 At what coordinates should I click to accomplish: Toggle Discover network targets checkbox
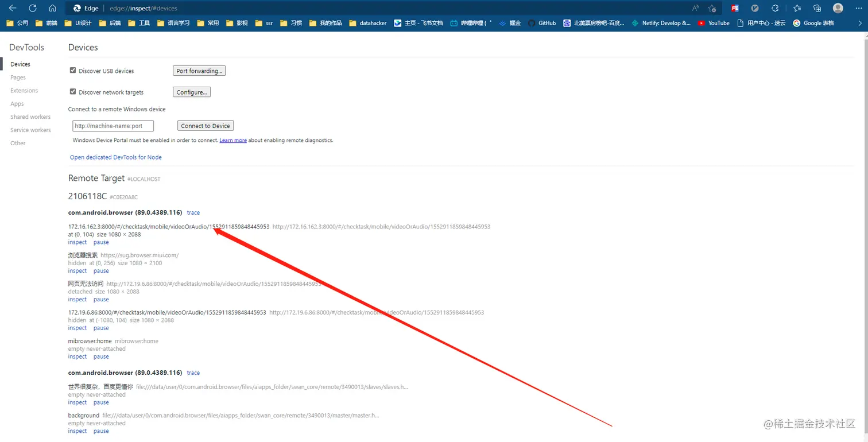[x=73, y=91]
